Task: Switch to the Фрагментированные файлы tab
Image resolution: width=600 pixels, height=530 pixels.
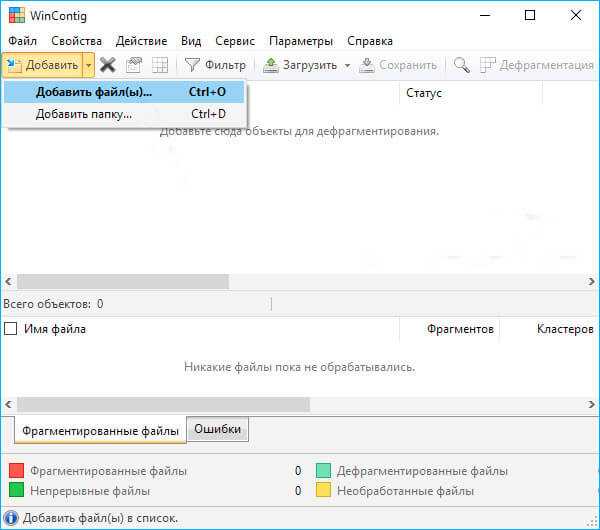Action: point(100,431)
